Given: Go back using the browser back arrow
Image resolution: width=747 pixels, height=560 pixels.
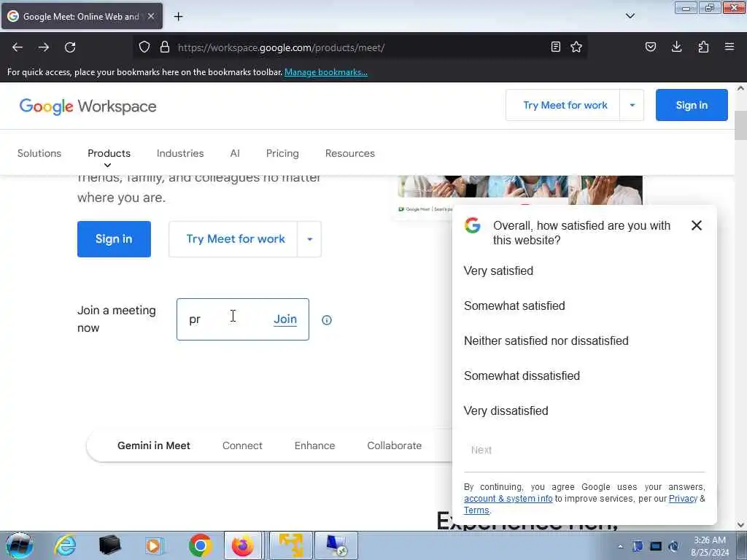Looking at the screenshot, I should tap(18, 47).
